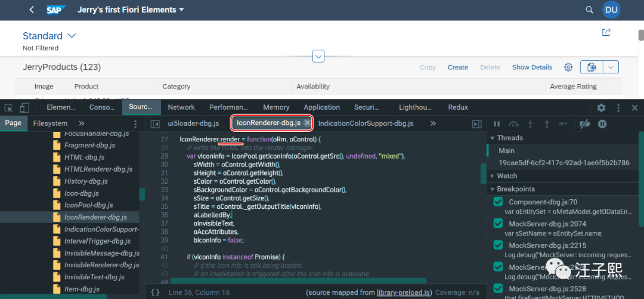Click the step over debugger button
Viewport: 644px width, 299px height.
[513, 124]
